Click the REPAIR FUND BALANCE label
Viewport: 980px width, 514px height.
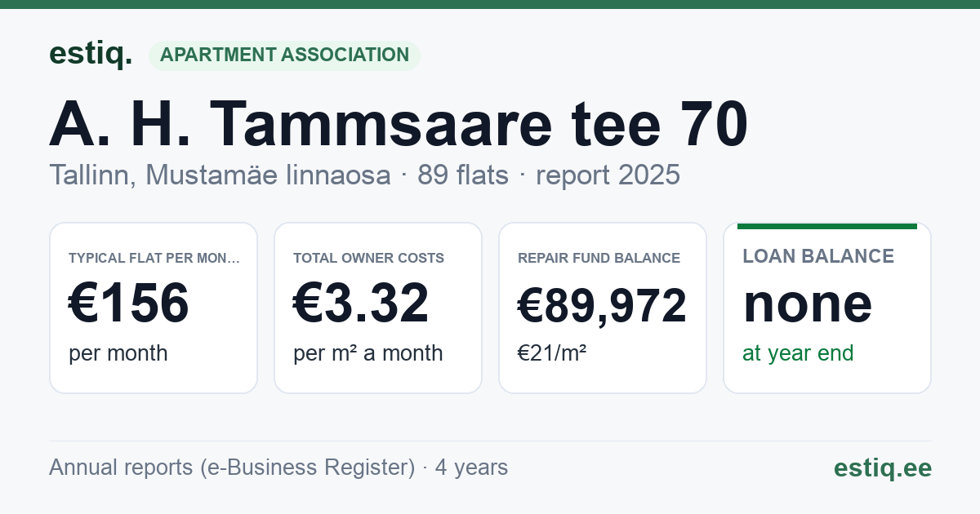599,258
